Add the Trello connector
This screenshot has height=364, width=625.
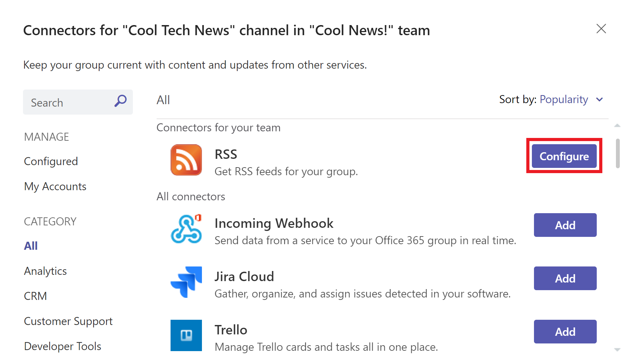pyautogui.click(x=565, y=332)
